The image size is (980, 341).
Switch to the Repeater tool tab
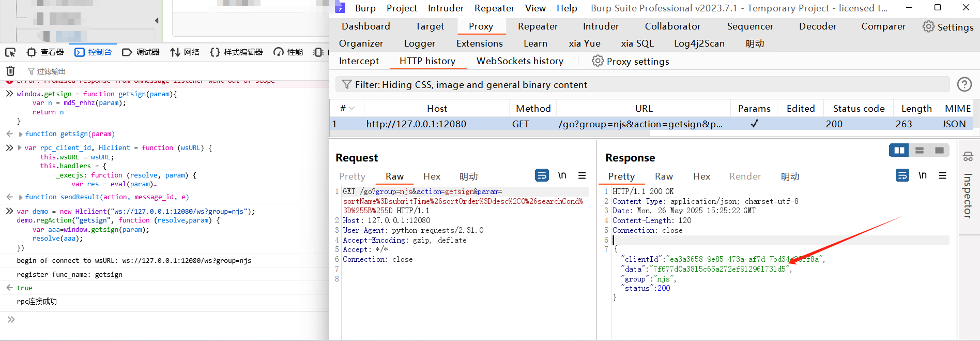[538, 26]
